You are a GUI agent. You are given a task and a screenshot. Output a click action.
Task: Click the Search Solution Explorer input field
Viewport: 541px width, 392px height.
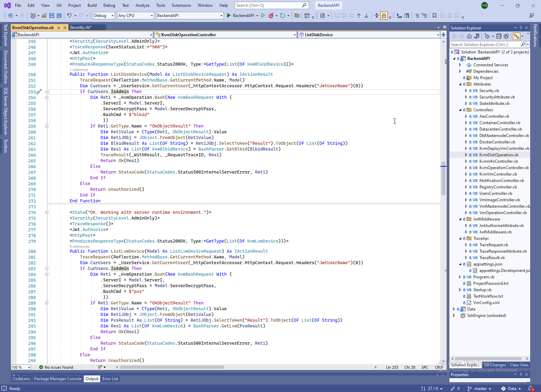tap(484, 45)
